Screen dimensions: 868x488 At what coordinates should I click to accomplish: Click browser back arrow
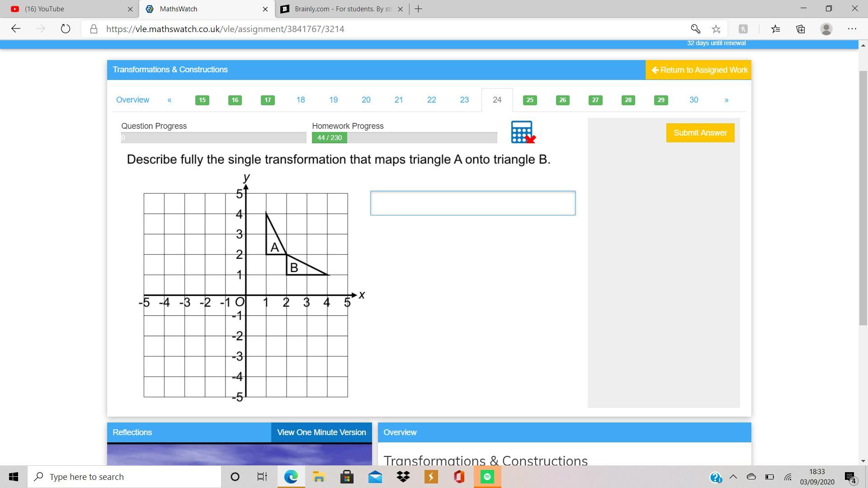[x=16, y=29]
